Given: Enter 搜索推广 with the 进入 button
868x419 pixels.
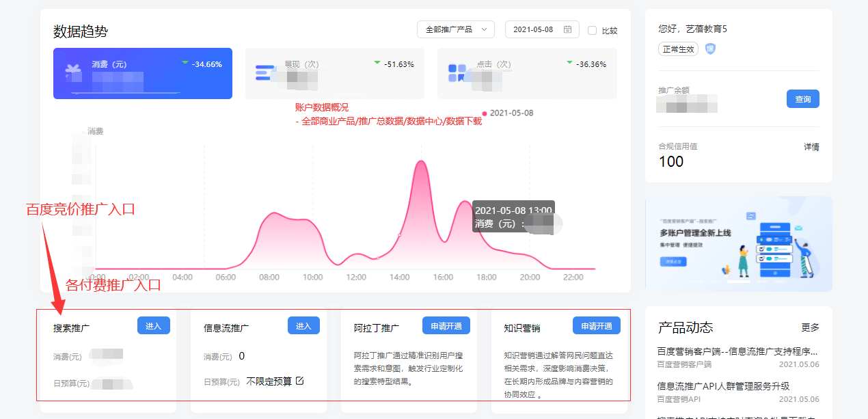Looking at the screenshot, I should point(154,326).
